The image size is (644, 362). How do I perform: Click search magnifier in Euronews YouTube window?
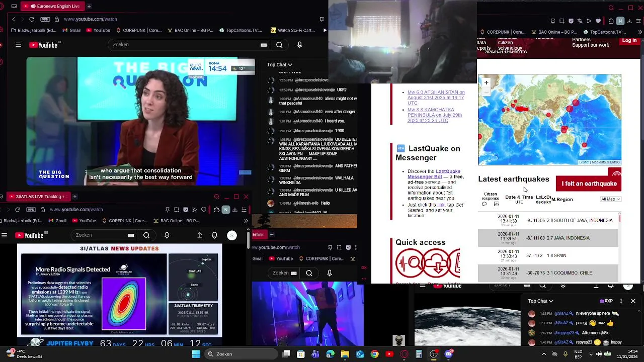pos(279,45)
